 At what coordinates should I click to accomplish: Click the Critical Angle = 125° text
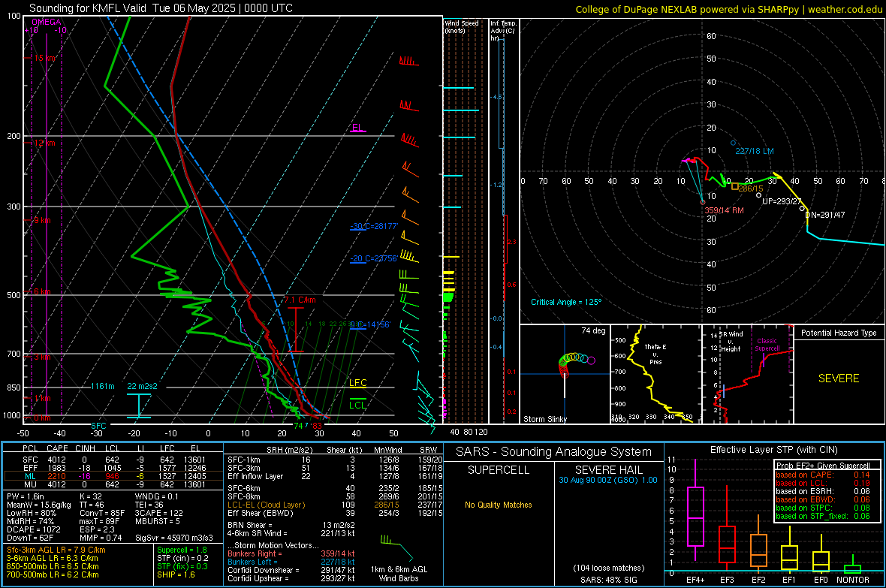[566, 302]
